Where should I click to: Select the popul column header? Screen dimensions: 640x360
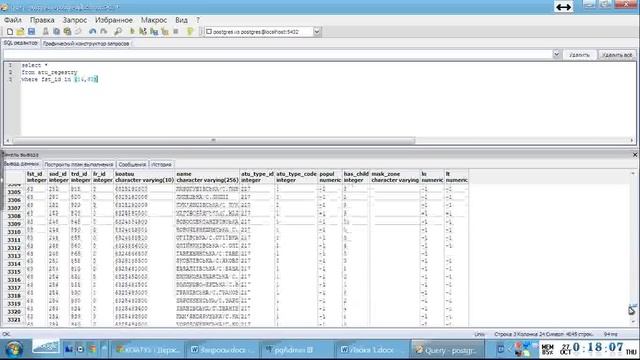[x=330, y=177]
